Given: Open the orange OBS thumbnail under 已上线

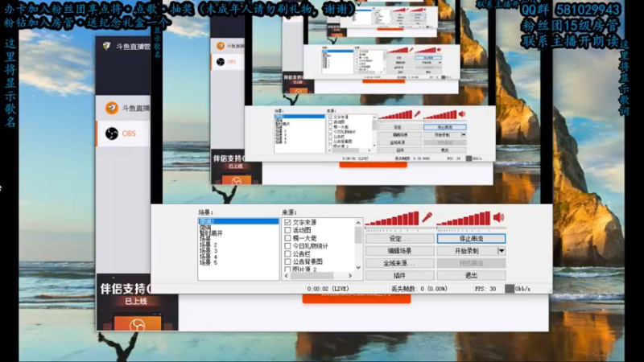Looking at the screenshot, I should click(137, 324).
